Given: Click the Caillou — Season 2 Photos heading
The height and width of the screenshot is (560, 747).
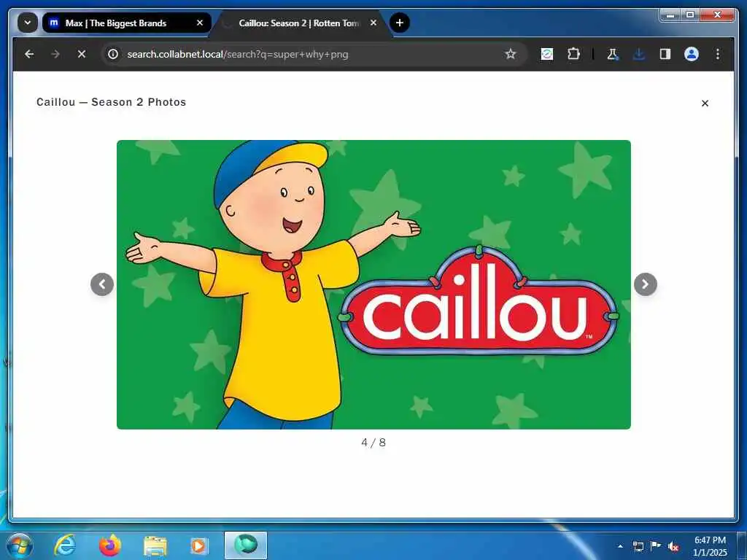Looking at the screenshot, I should (x=111, y=102).
